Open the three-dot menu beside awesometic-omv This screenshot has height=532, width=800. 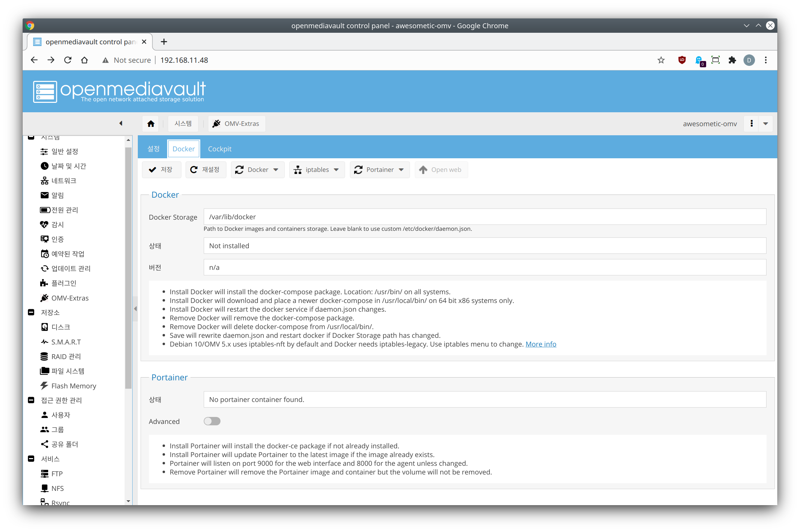tap(752, 124)
